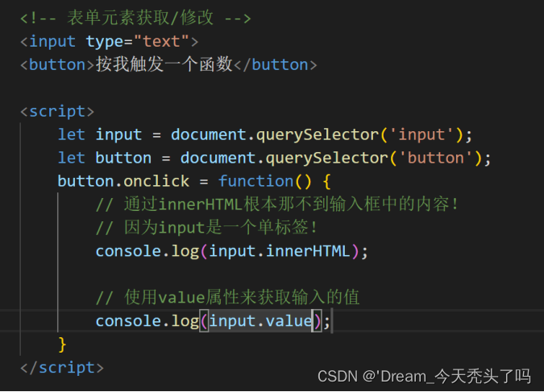The image size is (544, 392).
Task: Click the line 'let input = document.querySelector'
Action: tap(264, 135)
